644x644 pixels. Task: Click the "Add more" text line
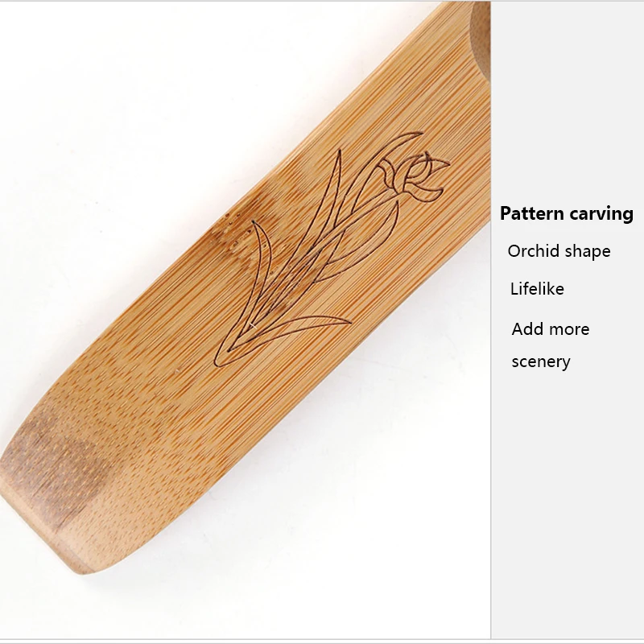551,329
